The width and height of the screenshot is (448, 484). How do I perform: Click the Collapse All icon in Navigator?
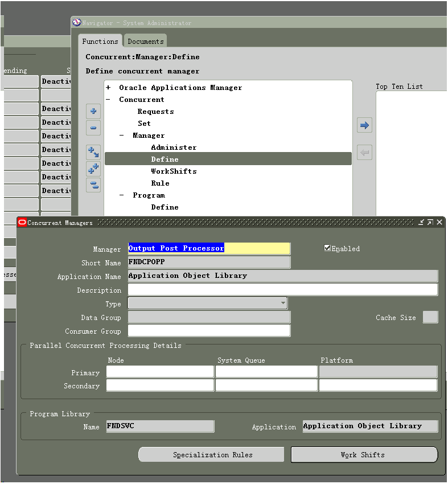(93, 185)
